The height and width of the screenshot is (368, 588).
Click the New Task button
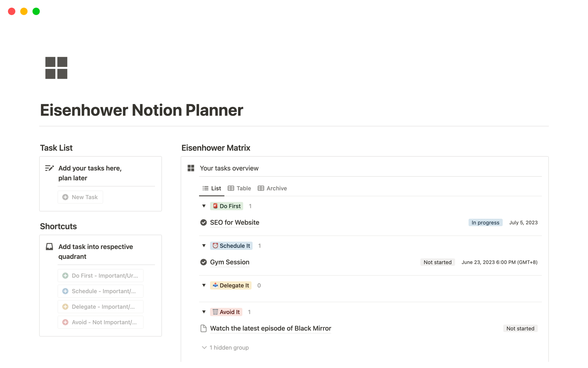(80, 197)
